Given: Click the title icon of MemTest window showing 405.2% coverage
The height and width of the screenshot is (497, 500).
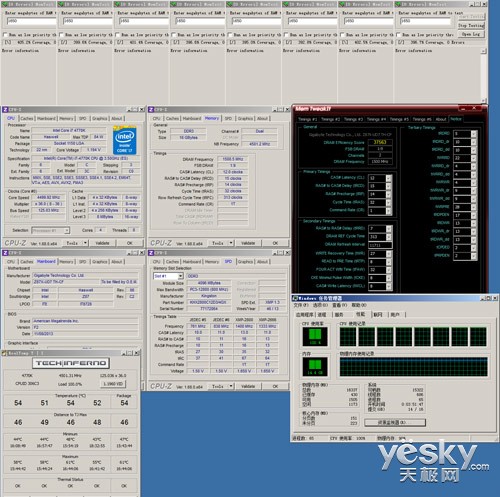Looking at the screenshot, I should [x=4, y=4].
